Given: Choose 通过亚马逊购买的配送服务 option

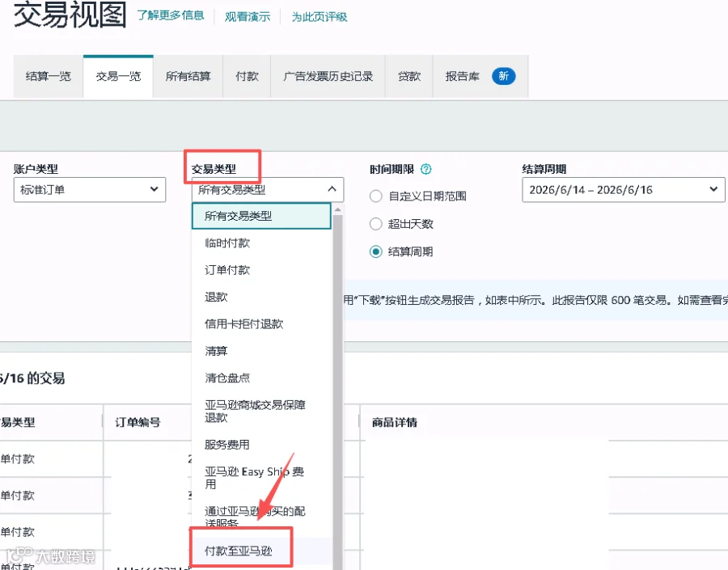Looking at the screenshot, I should coord(261,517).
